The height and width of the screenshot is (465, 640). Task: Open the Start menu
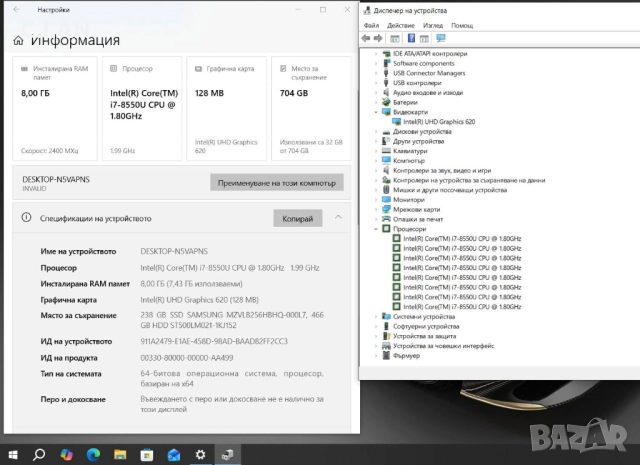pos(13,454)
